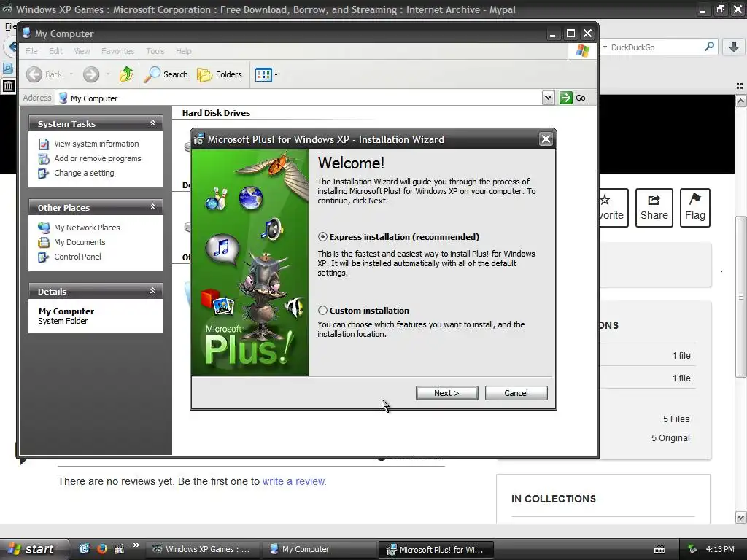Select Express installation radio button
Viewport: 747px width, 560px height.
click(322, 237)
